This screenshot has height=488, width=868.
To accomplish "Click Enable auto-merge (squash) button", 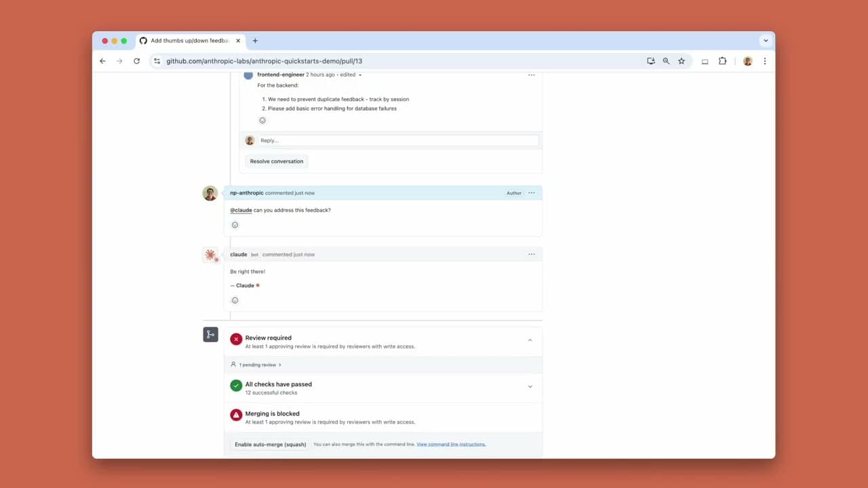I will point(271,445).
